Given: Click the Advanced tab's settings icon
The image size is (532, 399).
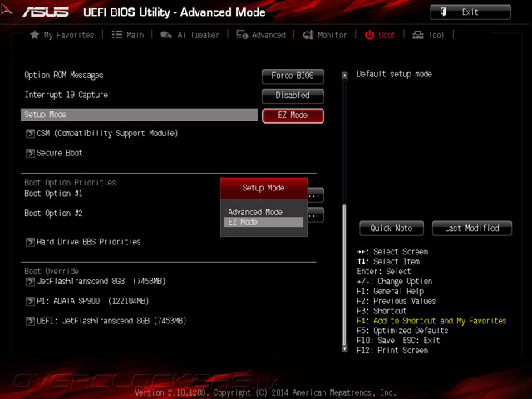Looking at the screenshot, I should [x=242, y=35].
